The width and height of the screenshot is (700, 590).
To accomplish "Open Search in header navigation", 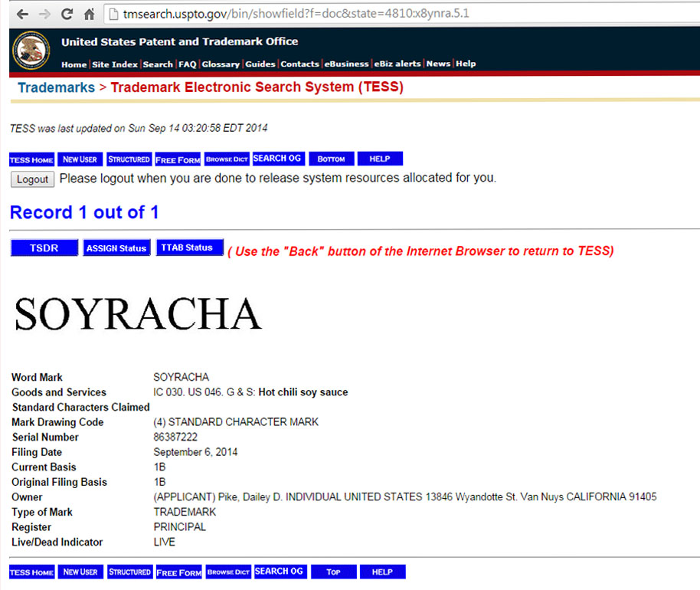I will pos(158,64).
